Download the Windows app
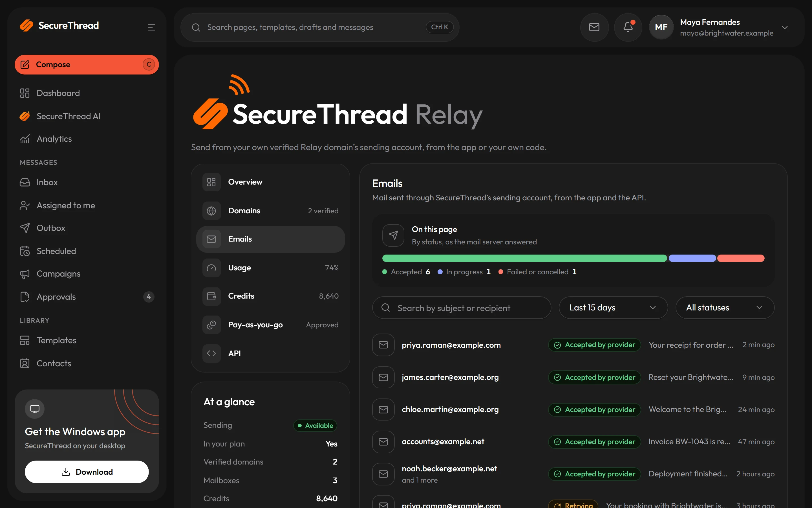This screenshot has width=812, height=508. (x=87, y=472)
